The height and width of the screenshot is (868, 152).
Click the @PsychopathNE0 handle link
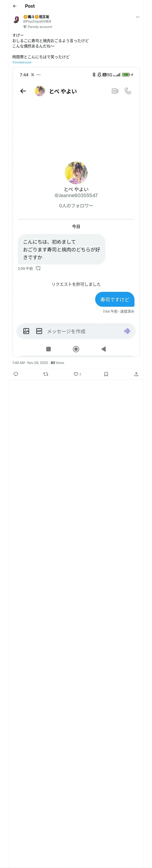(x=37, y=21)
